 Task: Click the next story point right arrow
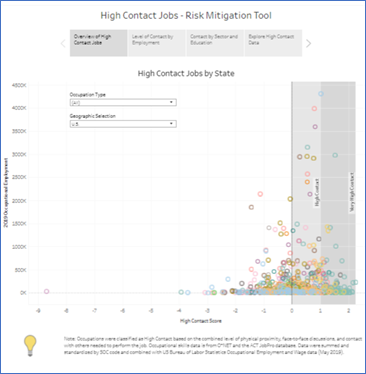pos(308,43)
